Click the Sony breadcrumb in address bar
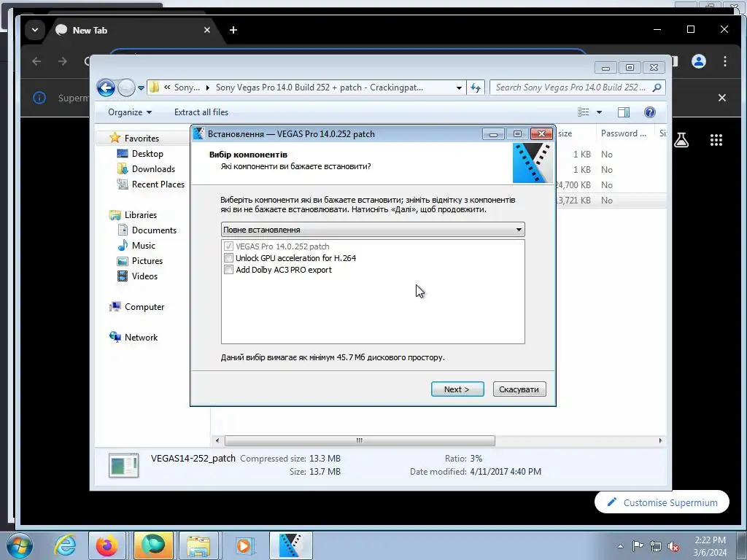 click(187, 87)
